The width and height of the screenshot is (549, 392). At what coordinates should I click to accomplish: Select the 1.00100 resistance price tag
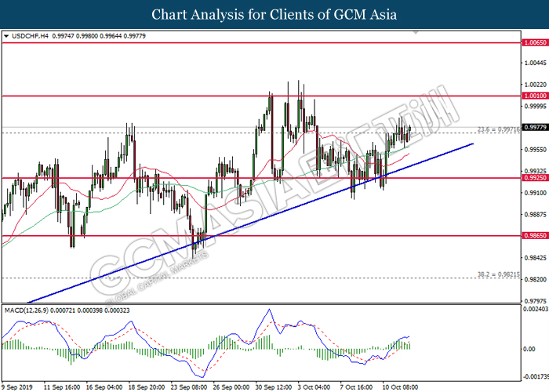pyautogui.click(x=534, y=96)
